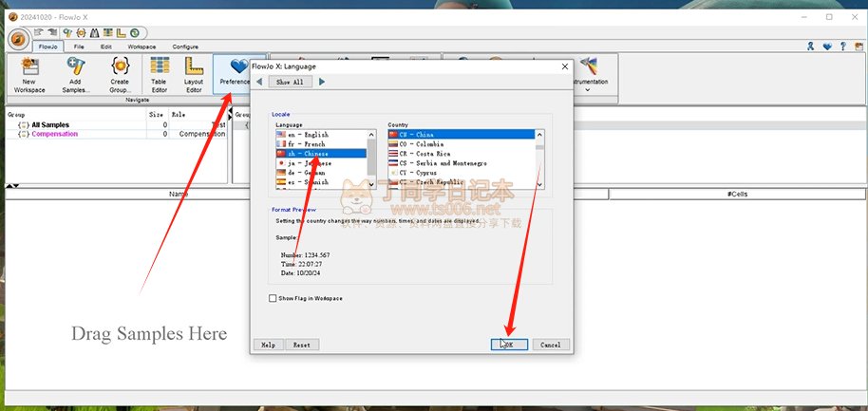Open the Workspace ribbon tab
The width and height of the screenshot is (868, 411).
pyautogui.click(x=142, y=47)
